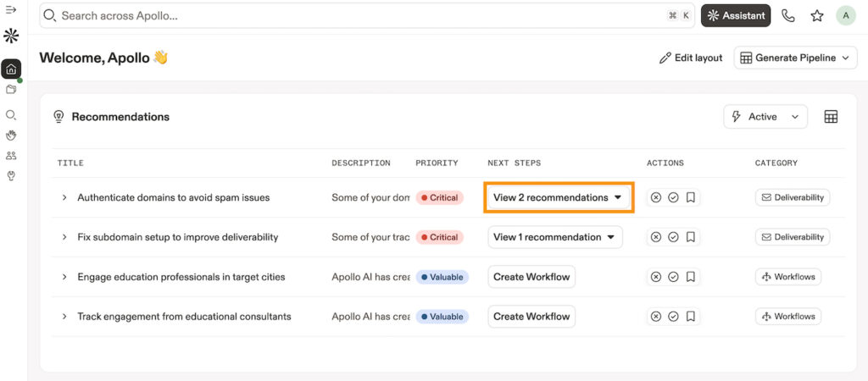Dismiss the Authenticate domains recommendation

point(656,197)
